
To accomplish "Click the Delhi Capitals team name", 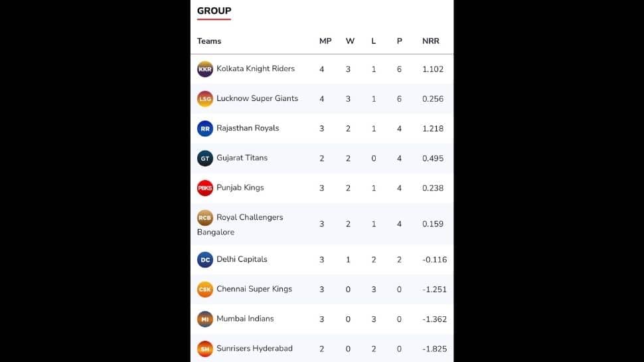I will click(x=242, y=259).
